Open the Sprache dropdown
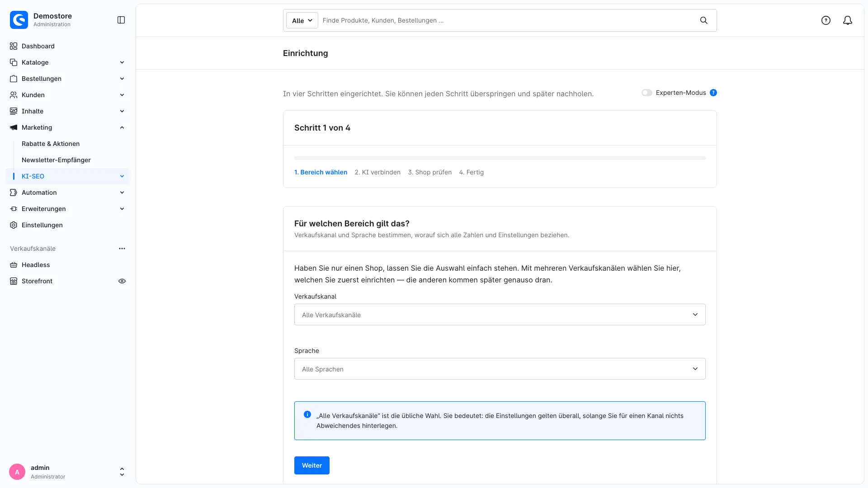The image size is (868, 488). [500, 369]
